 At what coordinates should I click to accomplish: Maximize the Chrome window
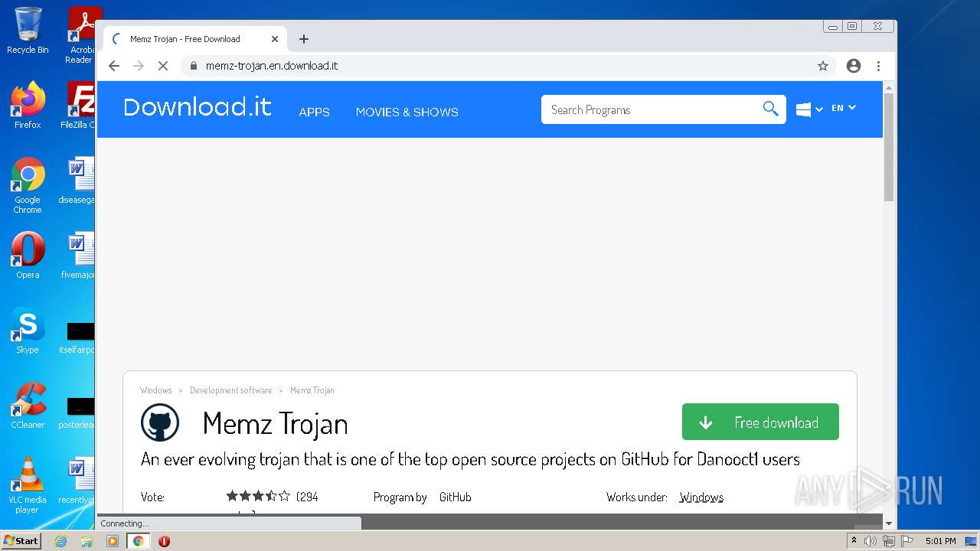pyautogui.click(x=852, y=26)
